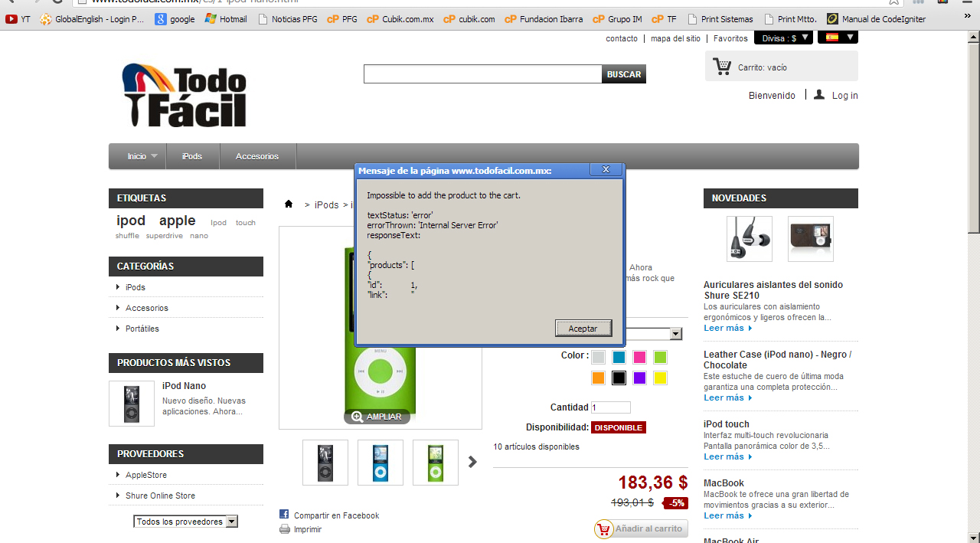
Task: Click Aceptar in the error dialog
Action: point(583,328)
